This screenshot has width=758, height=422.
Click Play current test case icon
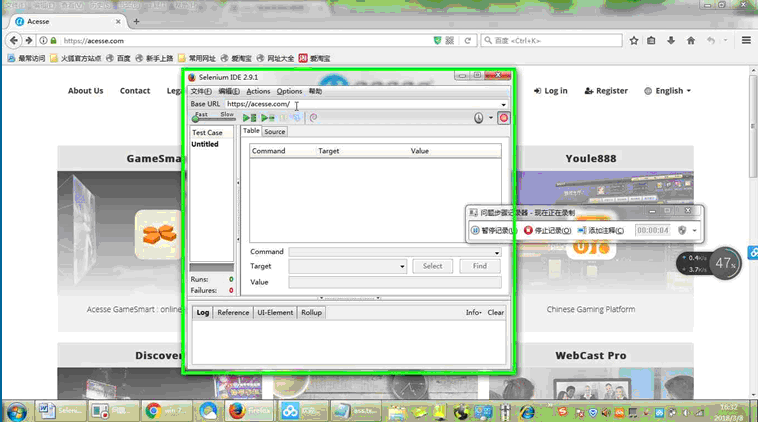point(268,117)
